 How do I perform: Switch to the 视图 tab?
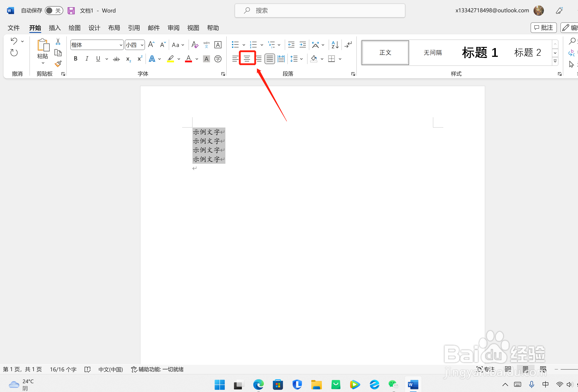click(193, 28)
